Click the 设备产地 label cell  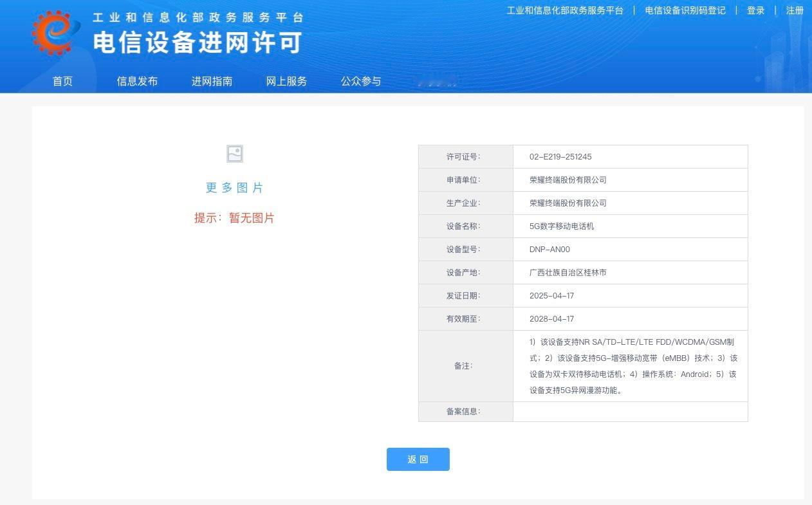coord(466,273)
